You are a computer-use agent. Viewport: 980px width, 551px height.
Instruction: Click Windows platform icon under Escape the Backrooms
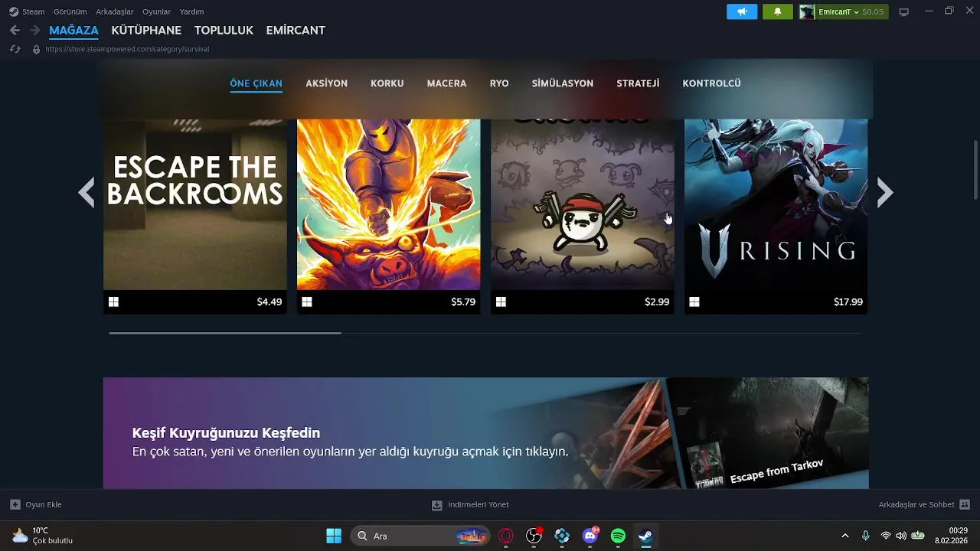pyautogui.click(x=113, y=302)
